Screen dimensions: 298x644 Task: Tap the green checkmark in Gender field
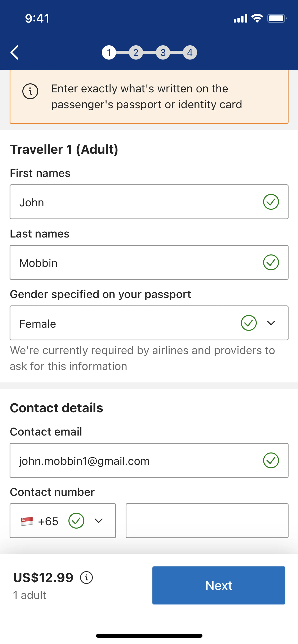[248, 323]
